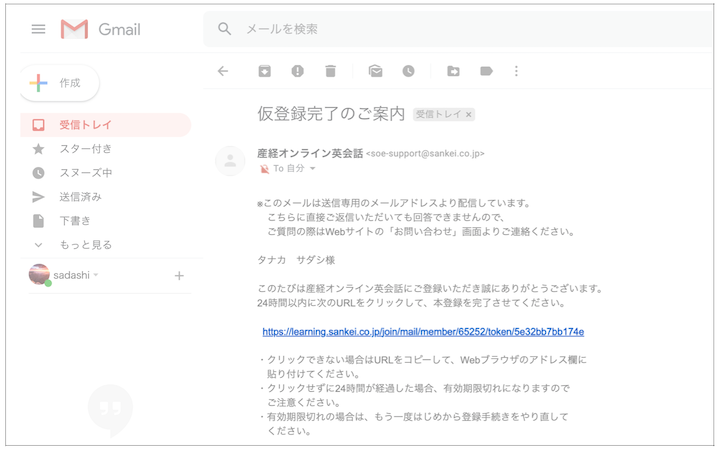720x450 pixels.
Task: Go back with the back arrow
Action: (x=223, y=71)
